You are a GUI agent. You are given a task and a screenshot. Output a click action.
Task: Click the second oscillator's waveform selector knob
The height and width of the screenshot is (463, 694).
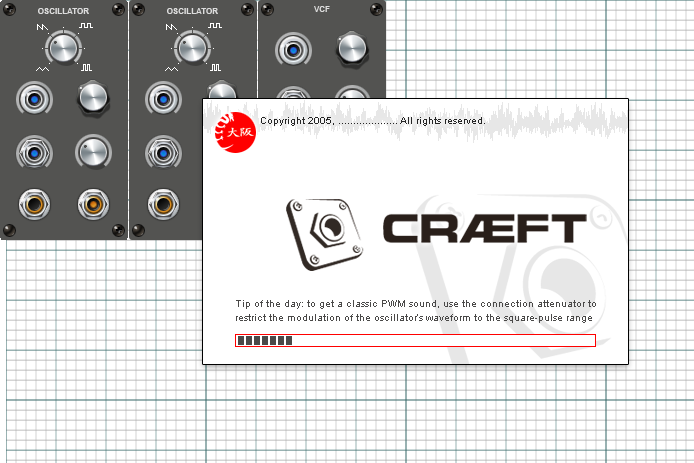click(192, 47)
